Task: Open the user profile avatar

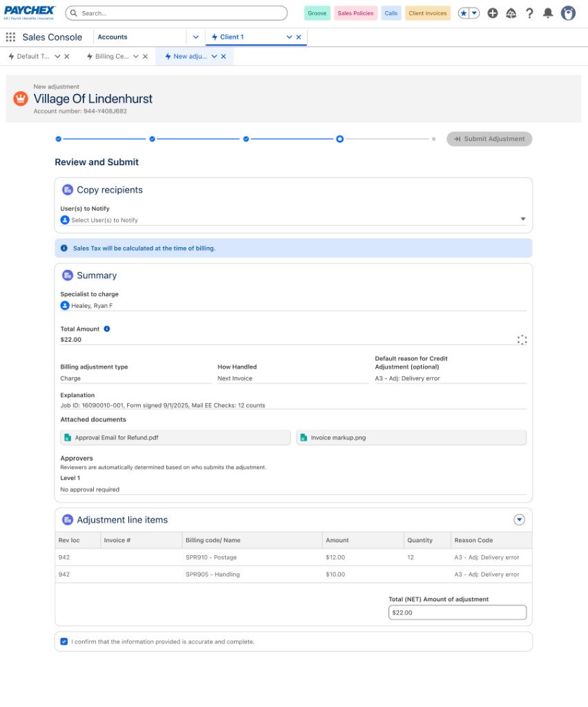Action: [568, 13]
